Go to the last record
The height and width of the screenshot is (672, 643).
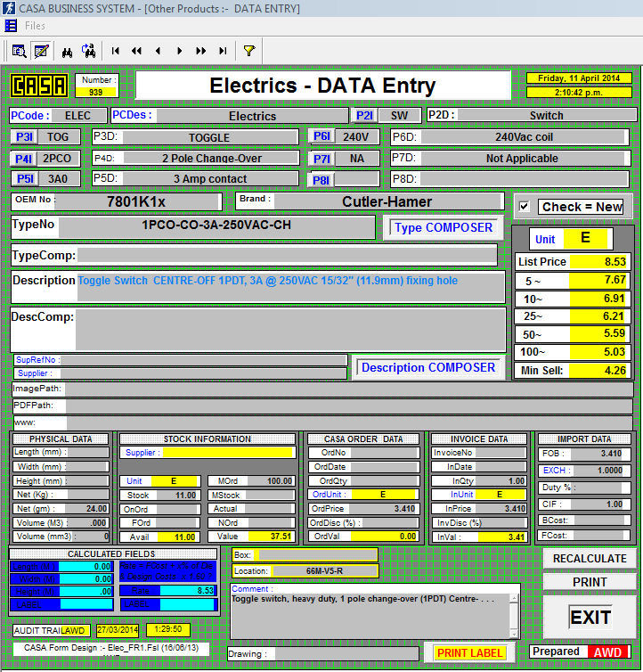(x=223, y=51)
